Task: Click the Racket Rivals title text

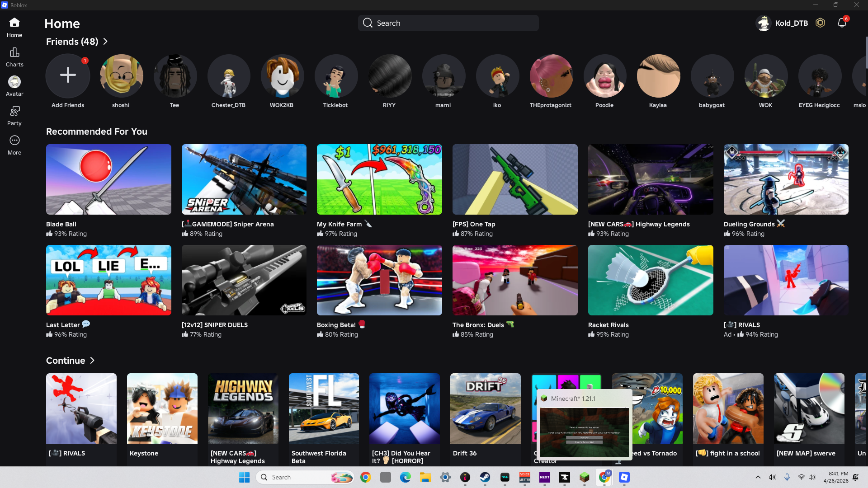Action: 608,325
